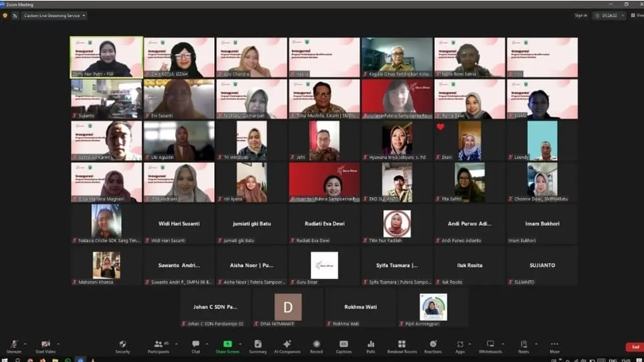Launch AI Companion from the toolbar
The image size is (644, 362).
coord(287,346)
